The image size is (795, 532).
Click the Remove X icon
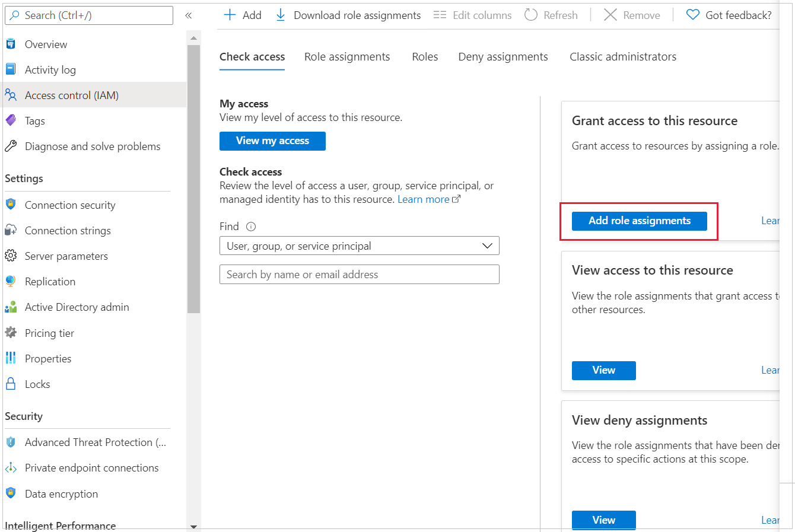pyautogui.click(x=610, y=15)
